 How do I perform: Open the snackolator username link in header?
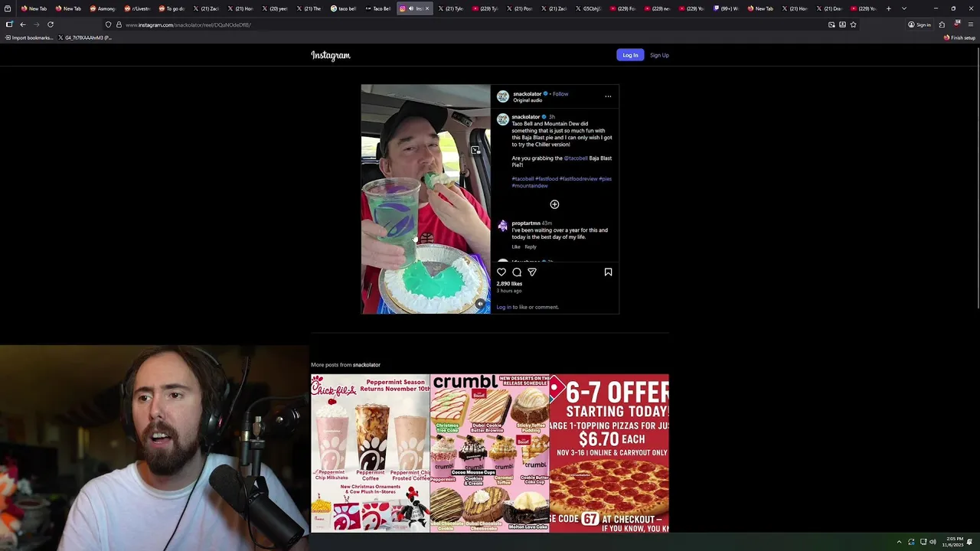click(527, 94)
